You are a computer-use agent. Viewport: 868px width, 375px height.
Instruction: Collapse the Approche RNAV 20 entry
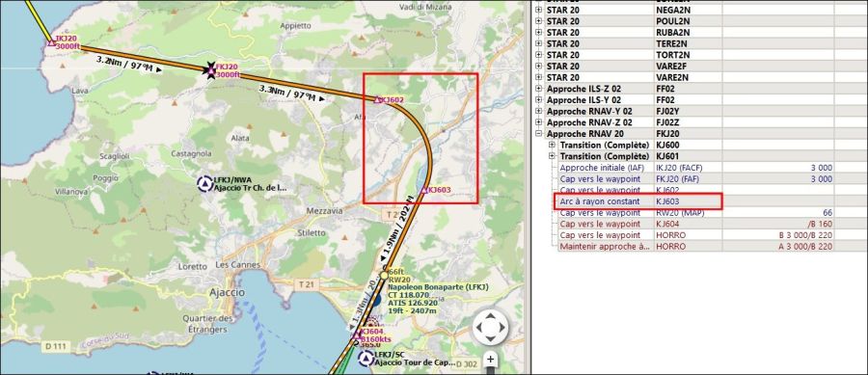click(538, 134)
